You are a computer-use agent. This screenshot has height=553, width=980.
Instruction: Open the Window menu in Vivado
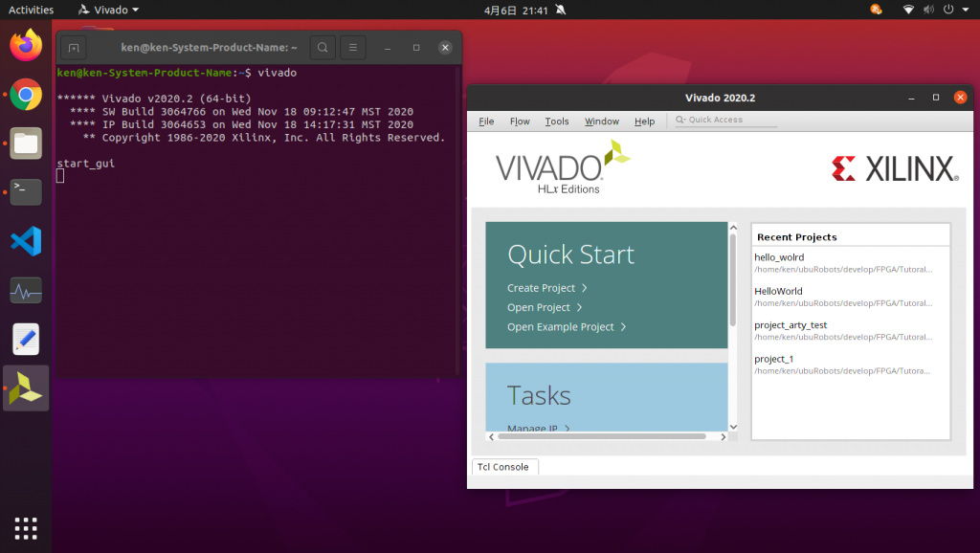point(602,122)
